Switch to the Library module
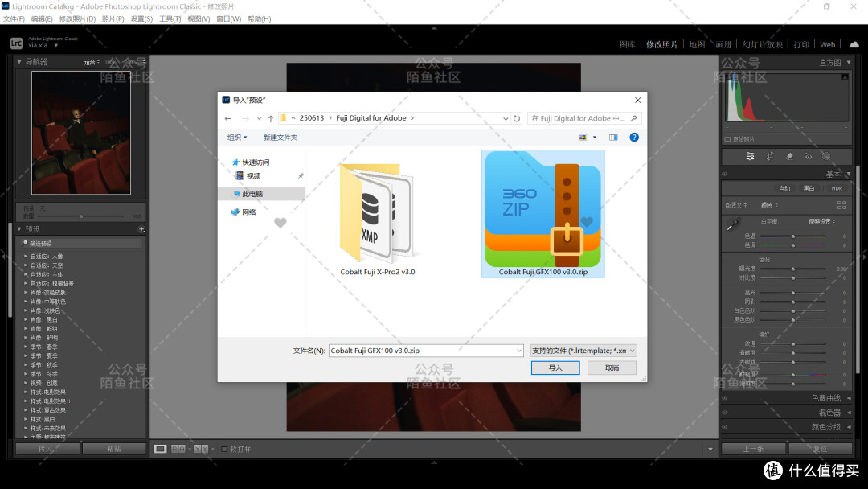 click(x=627, y=45)
